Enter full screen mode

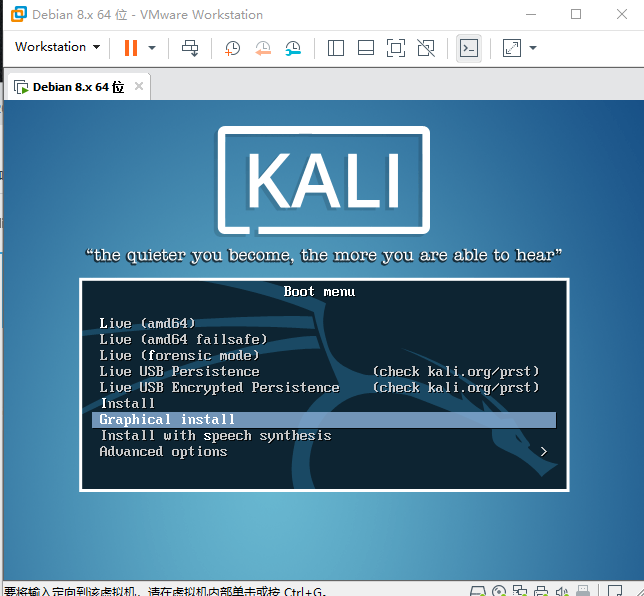396,48
